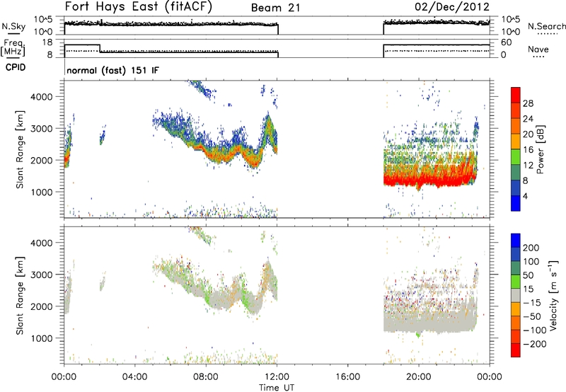The image size is (566, 392).
Task: Click the "24" label on the power colorbar
Action: click(528, 119)
